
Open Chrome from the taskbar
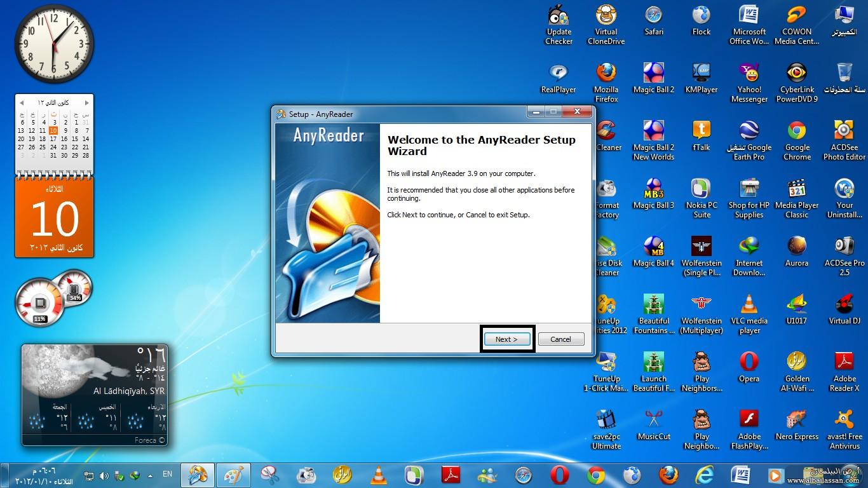point(596,475)
